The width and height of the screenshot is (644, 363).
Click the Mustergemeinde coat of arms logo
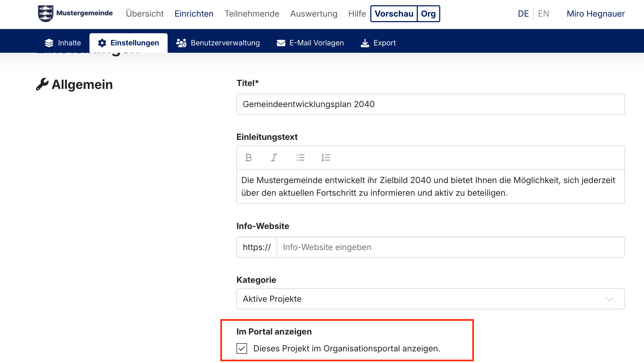(46, 13)
